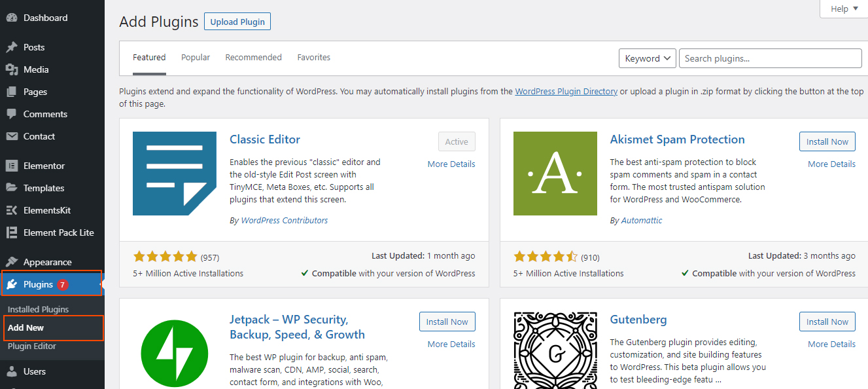Click the Classic Editor rating count (957)
868x389 pixels.
pos(210,257)
